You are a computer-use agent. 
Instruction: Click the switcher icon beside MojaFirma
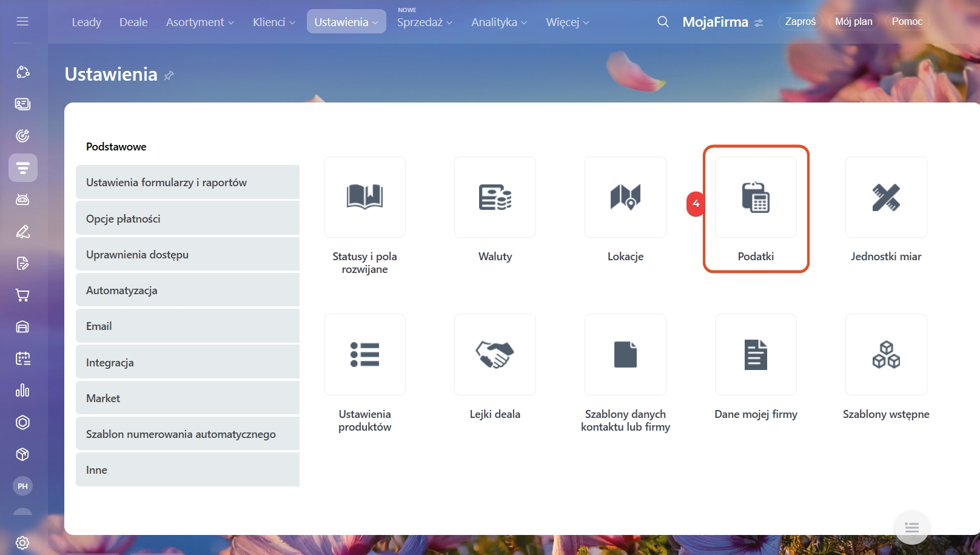point(759,23)
